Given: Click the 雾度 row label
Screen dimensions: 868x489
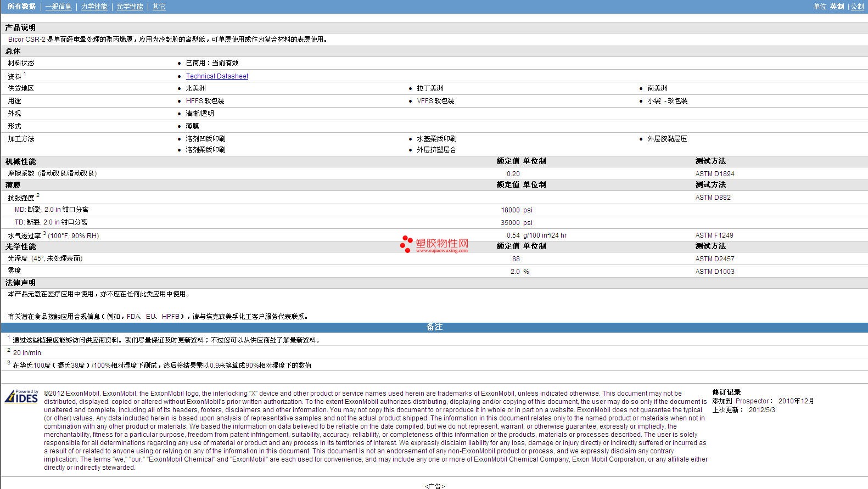Looking at the screenshot, I should [x=14, y=271].
